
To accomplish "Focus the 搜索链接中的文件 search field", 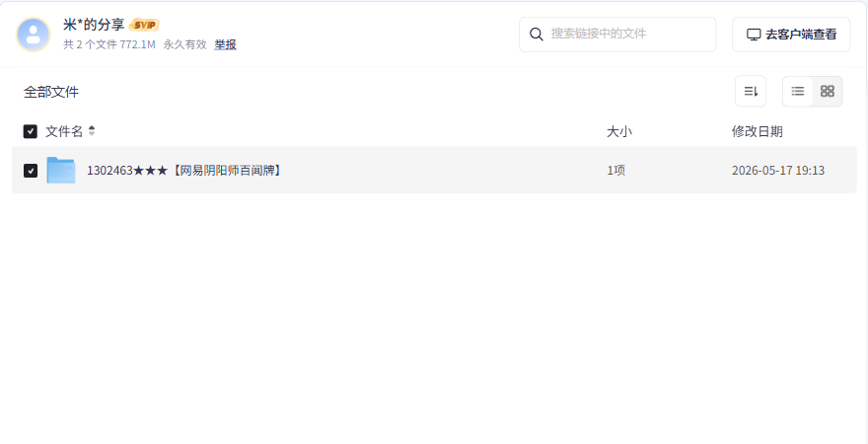I will pyautogui.click(x=617, y=35).
